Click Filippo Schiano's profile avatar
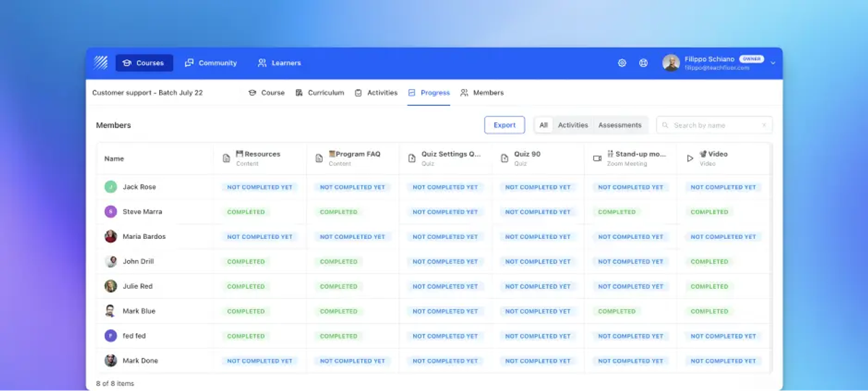 671,63
